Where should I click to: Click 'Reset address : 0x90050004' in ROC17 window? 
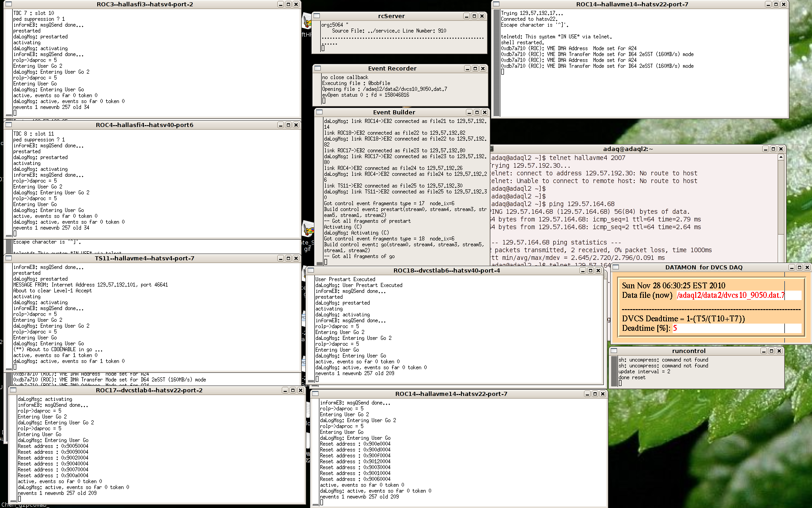(x=53, y=446)
